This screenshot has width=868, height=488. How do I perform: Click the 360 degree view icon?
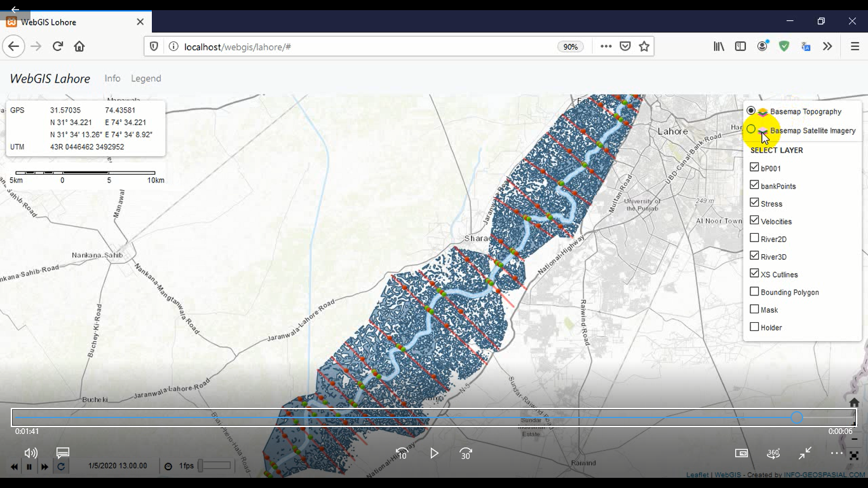coord(773,453)
